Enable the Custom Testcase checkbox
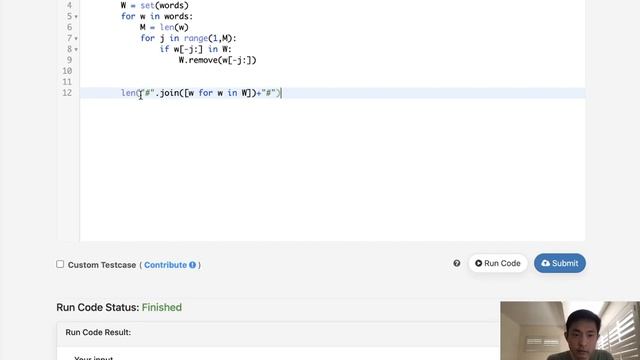 pyautogui.click(x=60, y=264)
